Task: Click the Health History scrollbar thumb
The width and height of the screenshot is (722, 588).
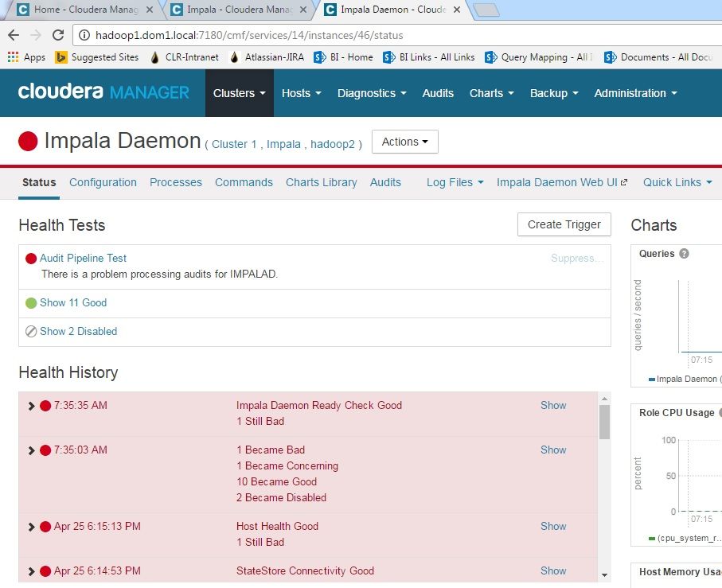Action: [x=604, y=422]
